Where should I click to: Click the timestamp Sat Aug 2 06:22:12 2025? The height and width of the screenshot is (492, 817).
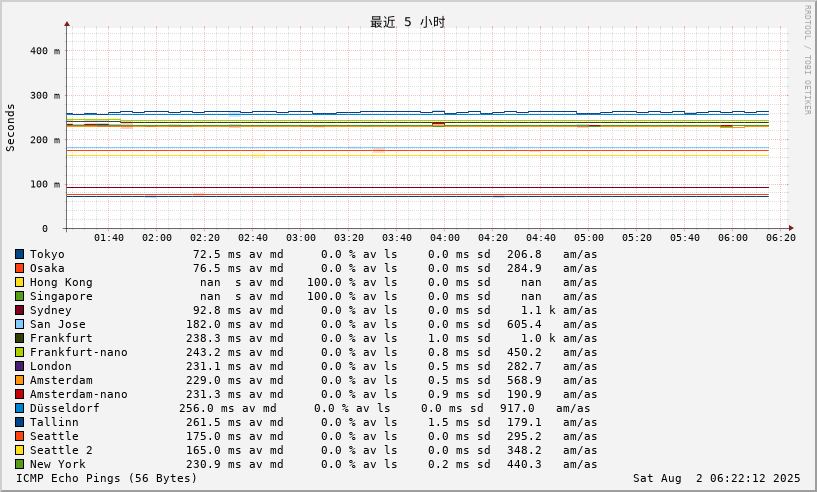pos(716,478)
